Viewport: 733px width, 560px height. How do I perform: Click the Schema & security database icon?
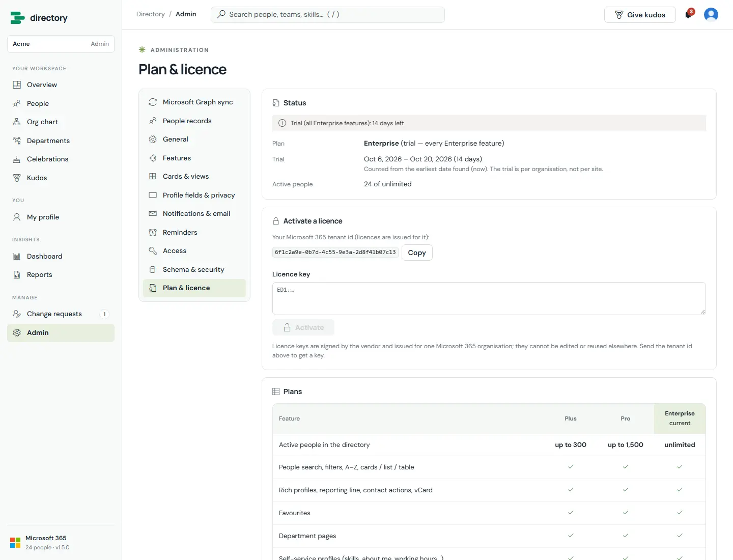(153, 270)
